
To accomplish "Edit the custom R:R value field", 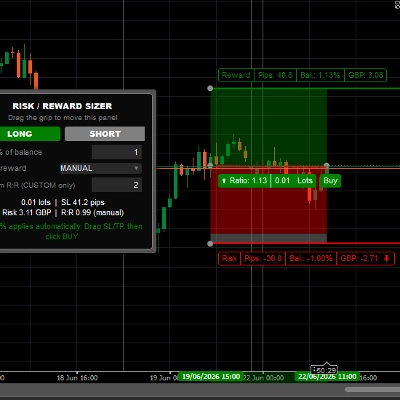I will (x=117, y=185).
